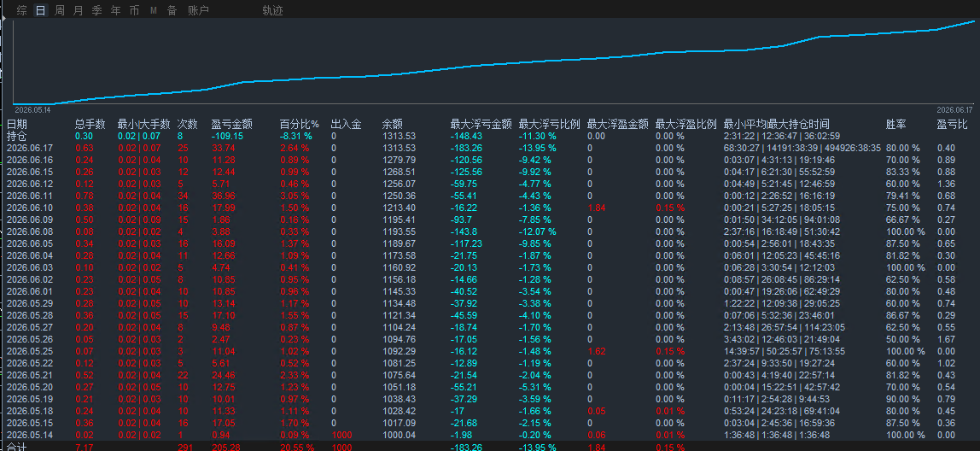Switch to the 综 summary tab

[x=22, y=10]
